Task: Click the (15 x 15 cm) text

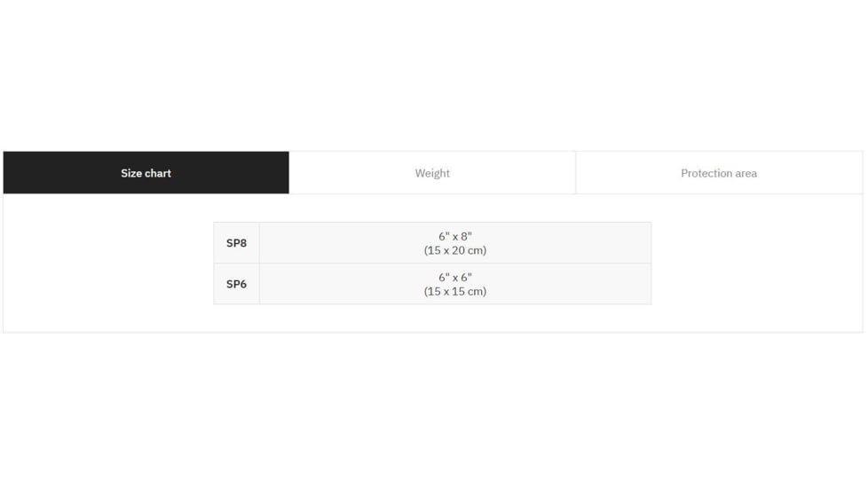Action: [454, 291]
